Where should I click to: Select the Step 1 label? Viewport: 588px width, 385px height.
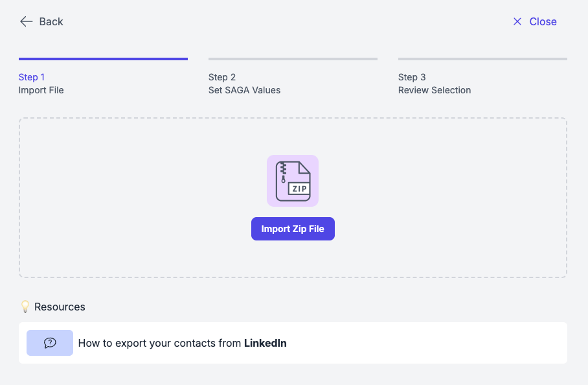(32, 77)
